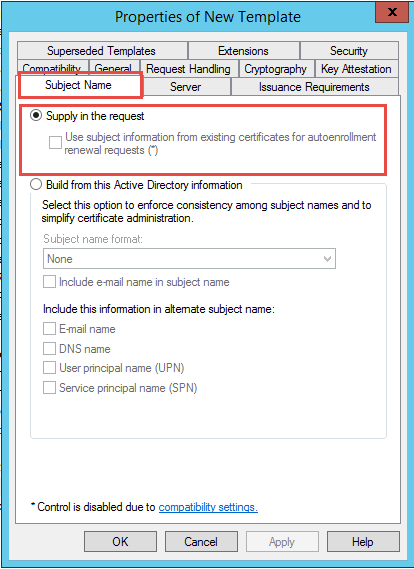414x569 pixels.
Task: Open the Cryptography tab
Action: tap(276, 69)
